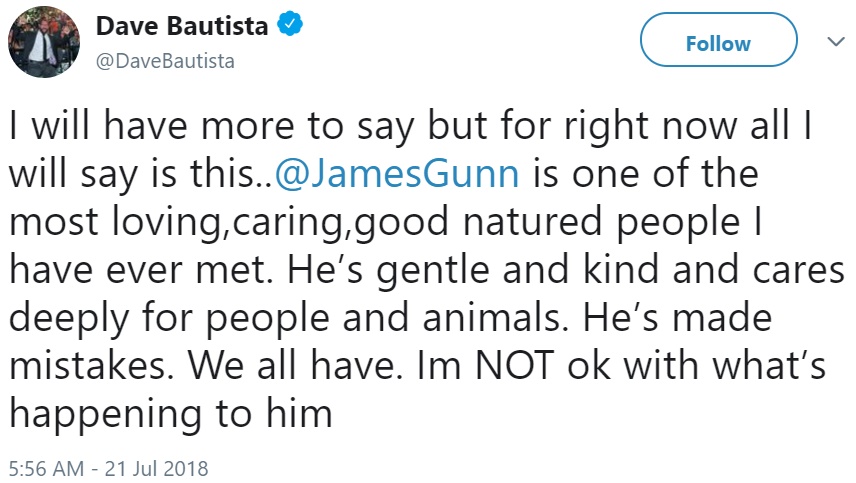The image size is (856, 483).
Task: View the user's circular profile picture
Action: coord(44,42)
